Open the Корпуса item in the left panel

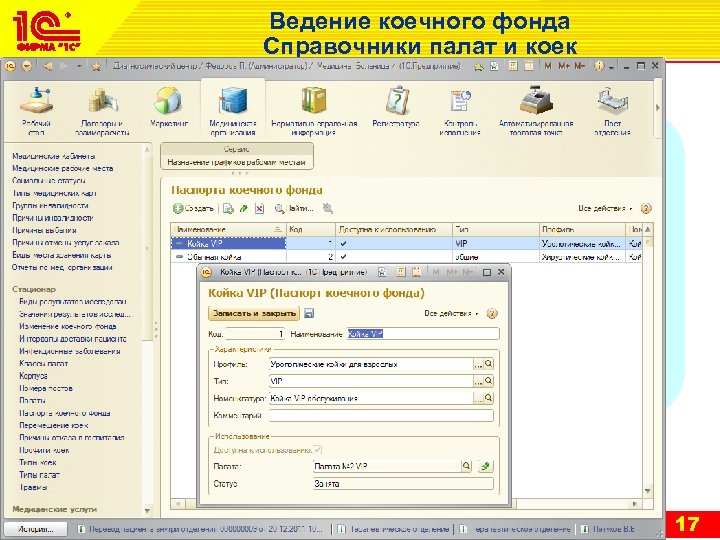[x=33, y=376]
